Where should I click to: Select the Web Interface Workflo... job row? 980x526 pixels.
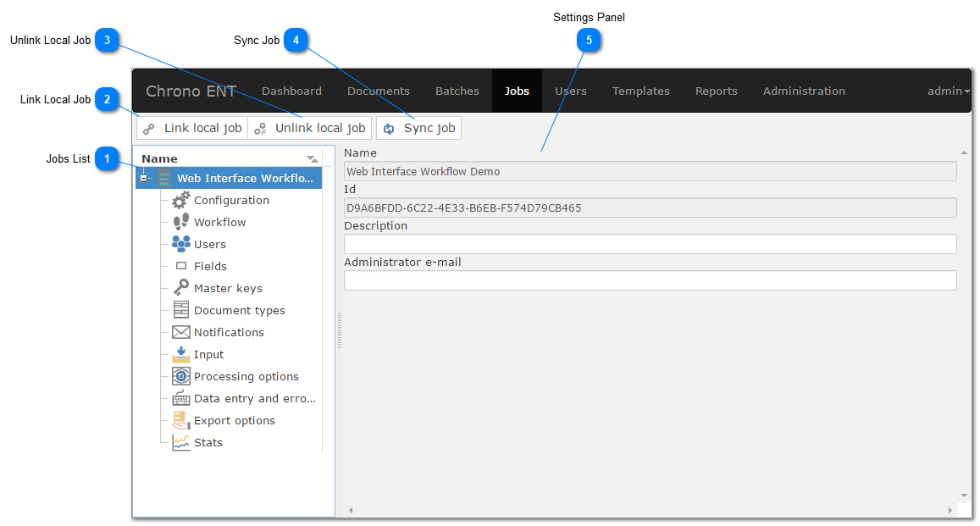(229, 178)
